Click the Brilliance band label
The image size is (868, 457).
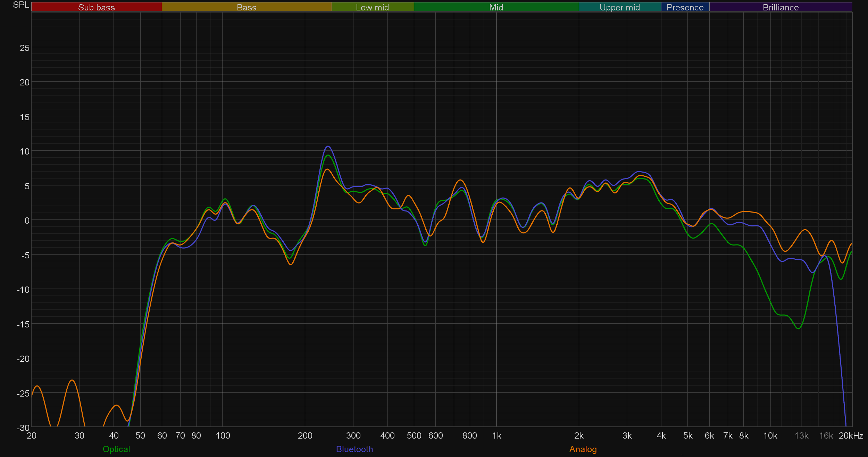(781, 7)
